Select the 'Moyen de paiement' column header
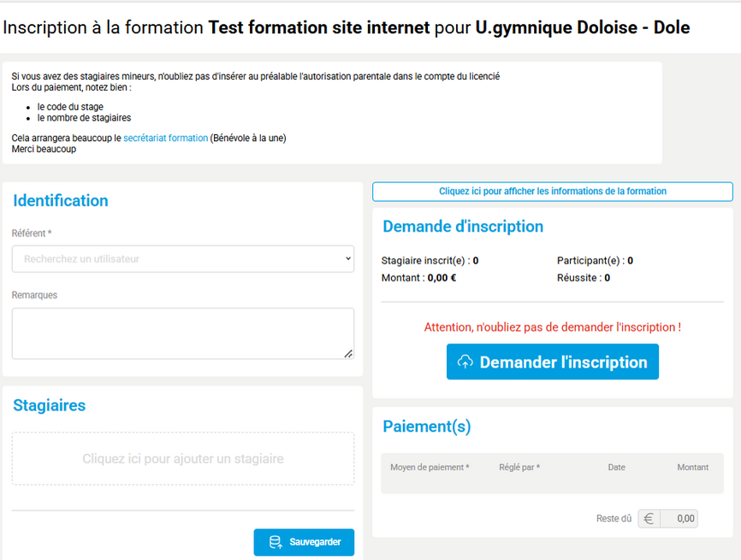The height and width of the screenshot is (560, 741). (x=430, y=467)
